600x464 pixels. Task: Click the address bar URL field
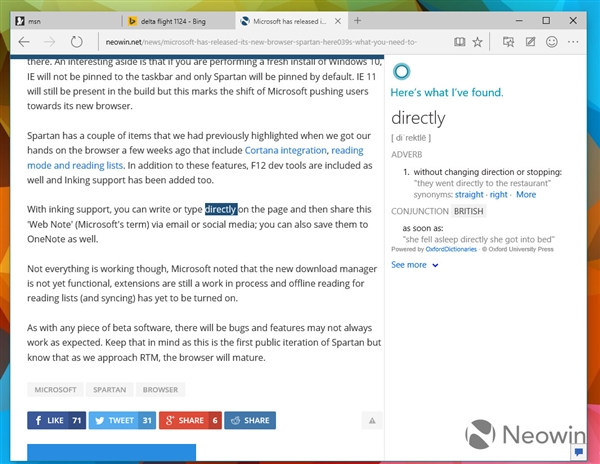261,42
